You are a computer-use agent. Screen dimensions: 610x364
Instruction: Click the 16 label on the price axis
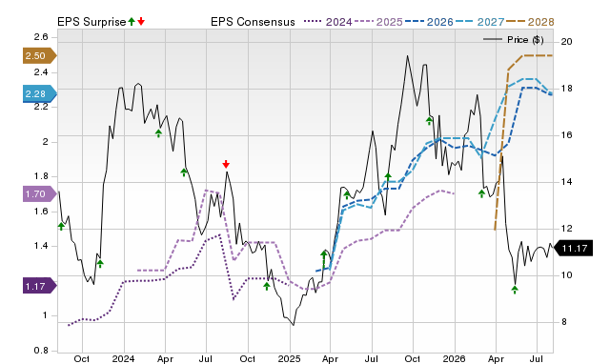click(567, 135)
